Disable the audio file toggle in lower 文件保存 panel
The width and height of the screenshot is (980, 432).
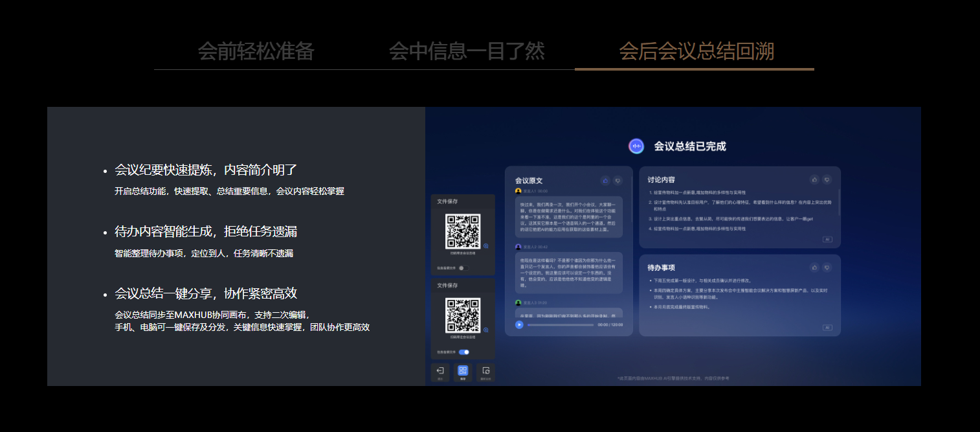[x=463, y=352]
